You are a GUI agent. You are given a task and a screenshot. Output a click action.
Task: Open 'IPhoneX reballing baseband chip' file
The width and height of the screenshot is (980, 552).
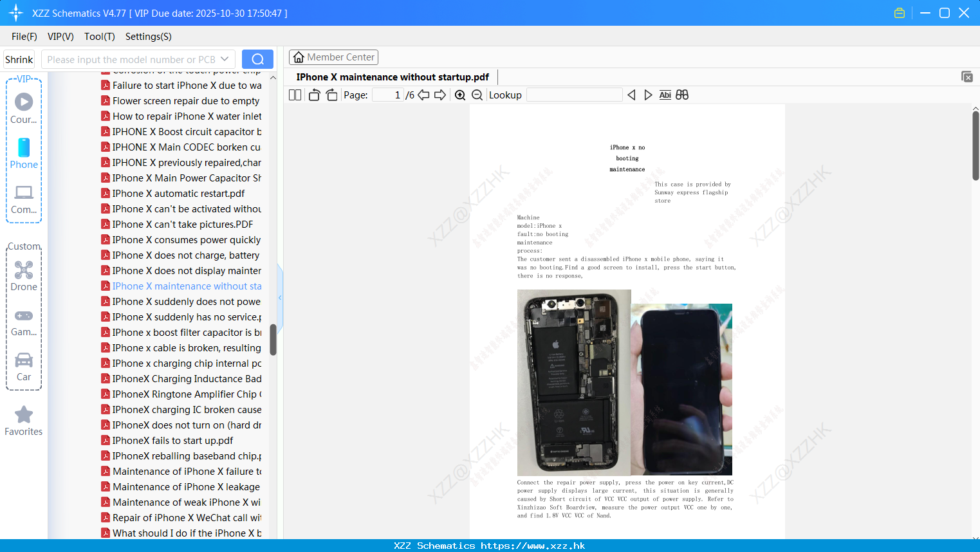coord(181,456)
